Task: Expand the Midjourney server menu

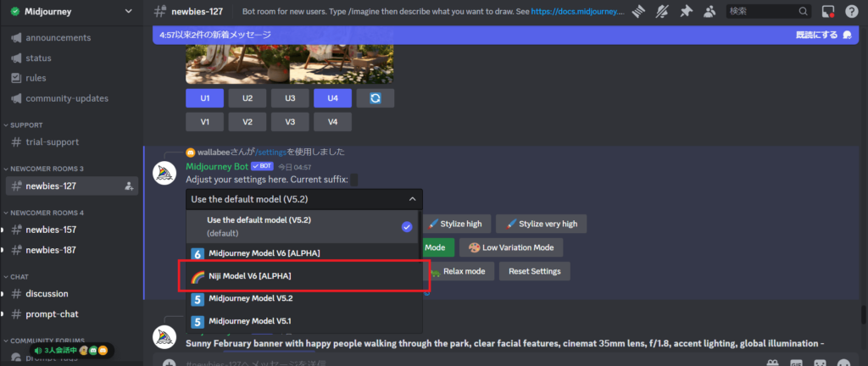Action: point(128,12)
